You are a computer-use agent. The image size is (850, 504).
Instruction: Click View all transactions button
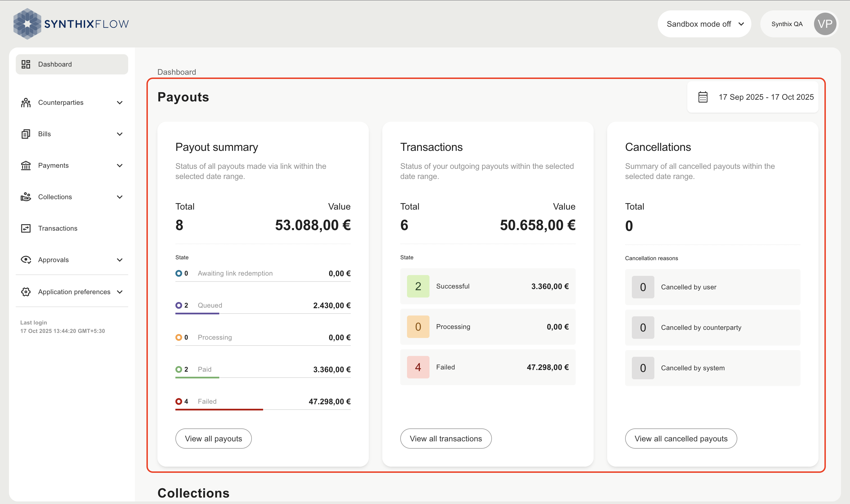pyautogui.click(x=446, y=439)
